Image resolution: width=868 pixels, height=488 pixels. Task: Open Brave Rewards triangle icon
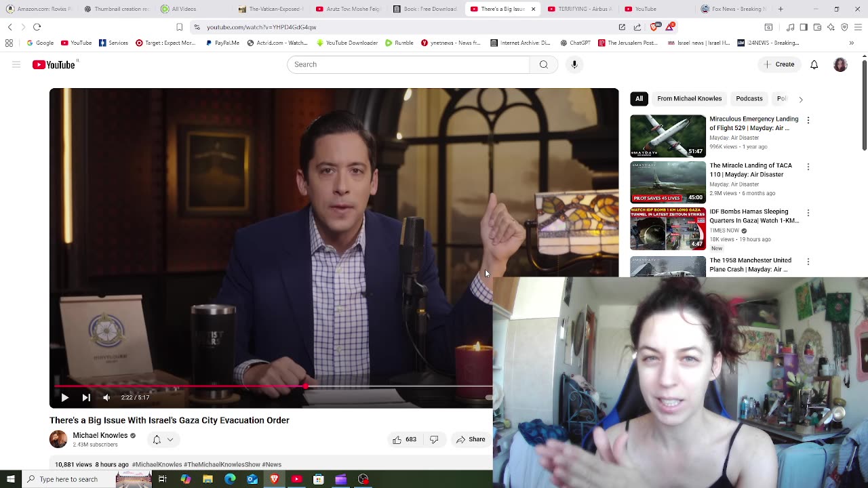pos(671,27)
